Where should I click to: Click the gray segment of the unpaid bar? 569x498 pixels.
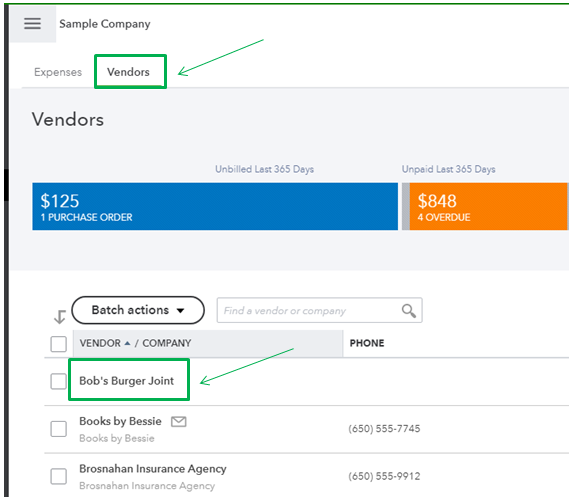click(x=406, y=206)
